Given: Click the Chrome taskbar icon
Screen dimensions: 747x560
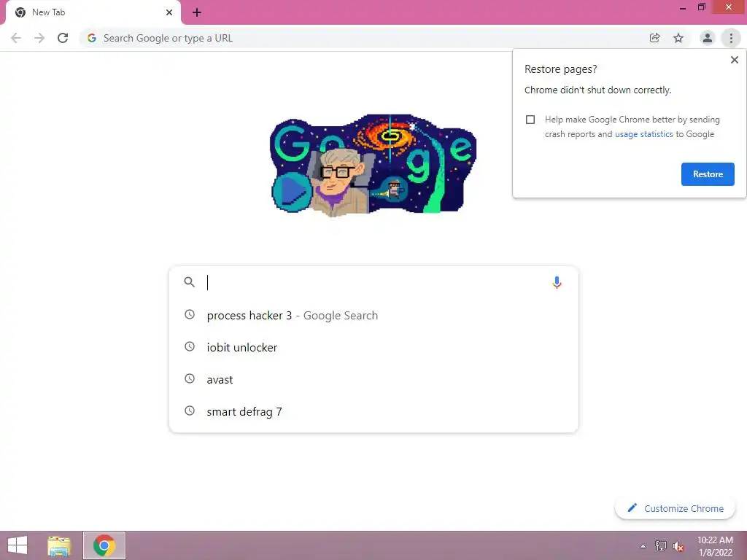Looking at the screenshot, I should pos(104,545).
